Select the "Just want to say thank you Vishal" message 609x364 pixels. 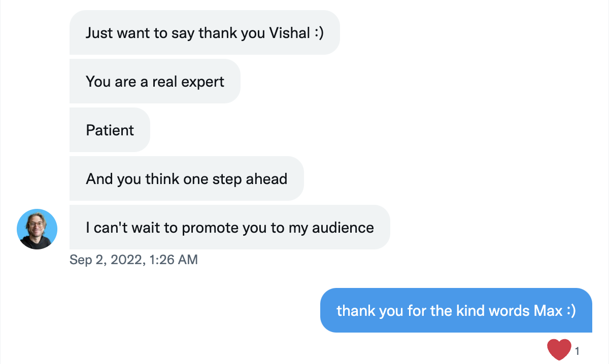[204, 33]
